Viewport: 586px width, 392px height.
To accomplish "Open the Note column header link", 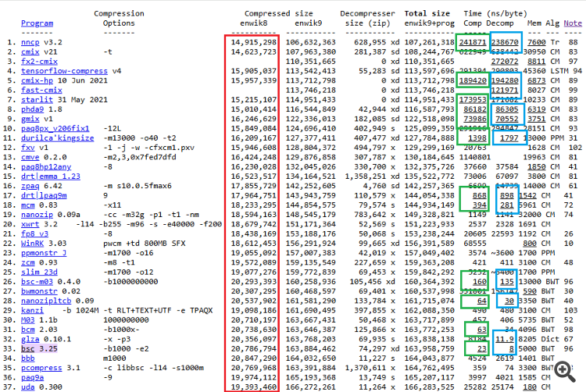I will pos(573,23).
